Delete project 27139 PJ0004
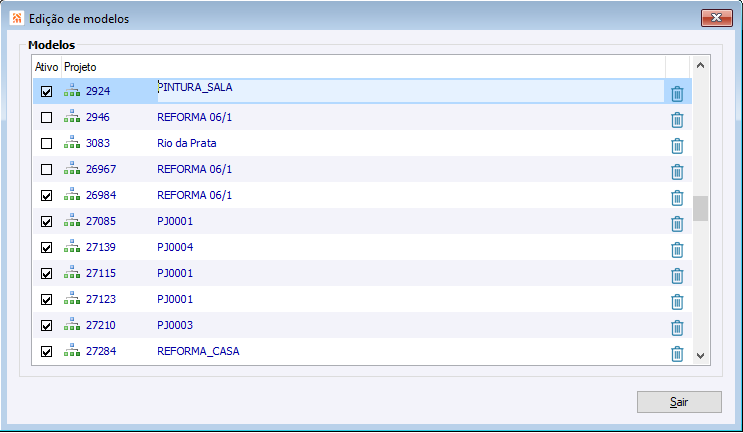Screen dimensions: 743x433 coord(677,250)
